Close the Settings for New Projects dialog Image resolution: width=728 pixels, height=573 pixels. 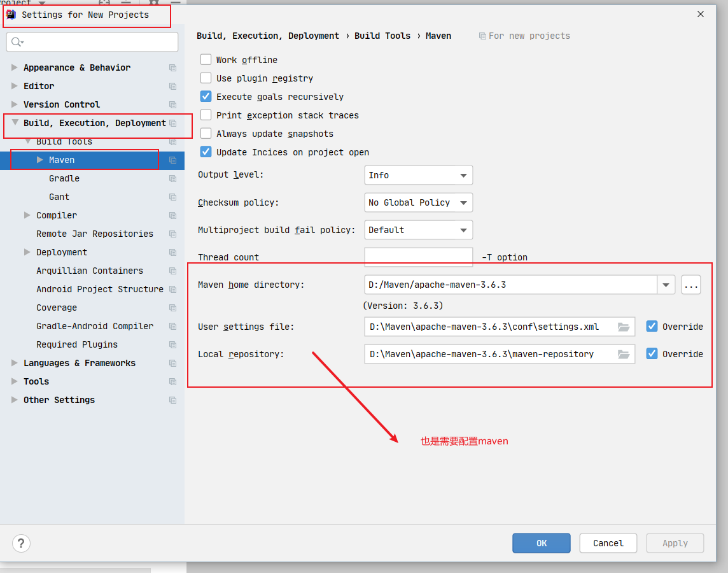pos(701,15)
